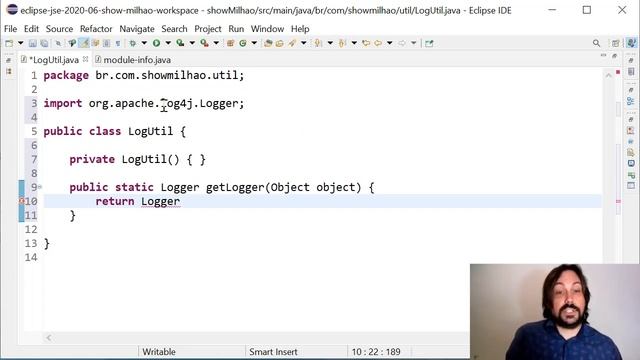Click the Smart Insert status field
This screenshot has width=640, height=360.
[273, 352]
